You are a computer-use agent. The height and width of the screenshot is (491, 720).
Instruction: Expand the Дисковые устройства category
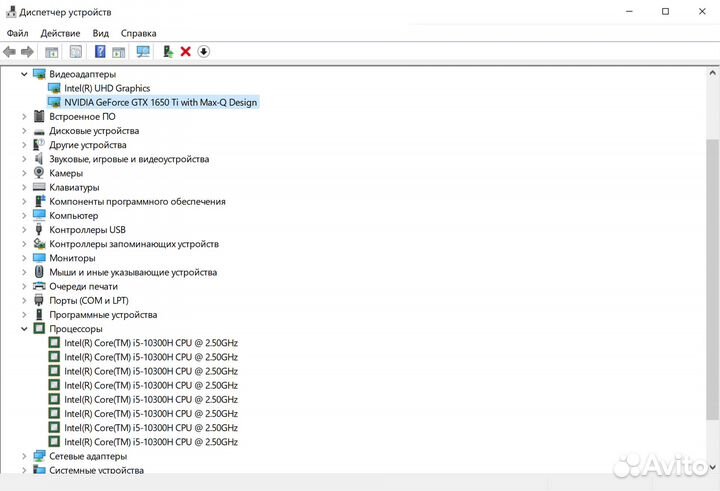(24, 131)
